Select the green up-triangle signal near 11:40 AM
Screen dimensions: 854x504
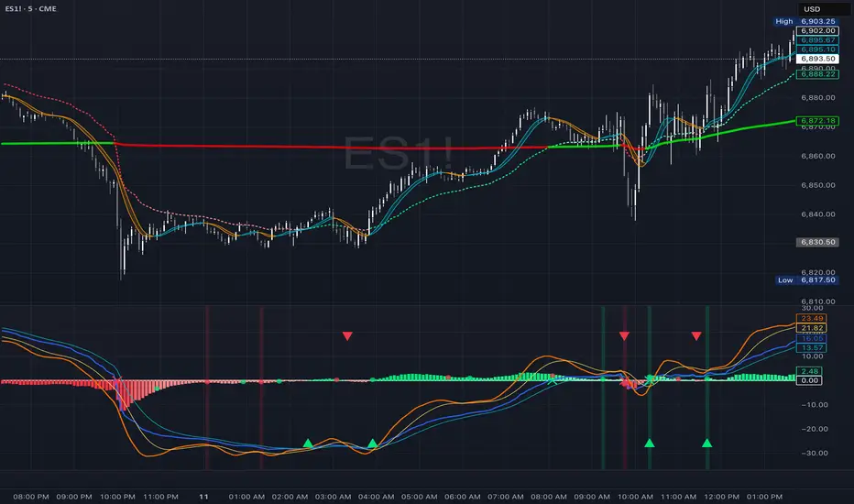707,443
